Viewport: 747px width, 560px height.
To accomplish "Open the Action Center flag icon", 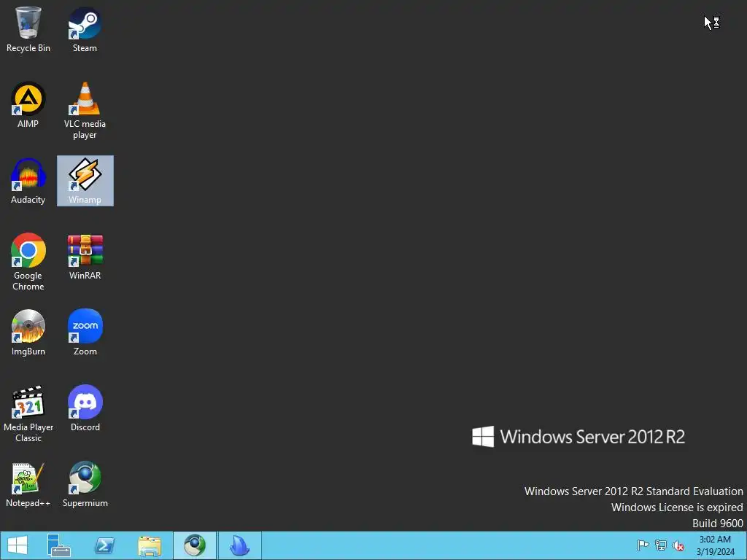I will pyautogui.click(x=643, y=545).
